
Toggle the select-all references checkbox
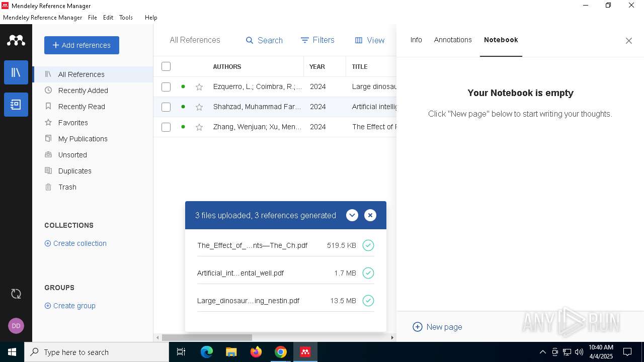click(166, 66)
